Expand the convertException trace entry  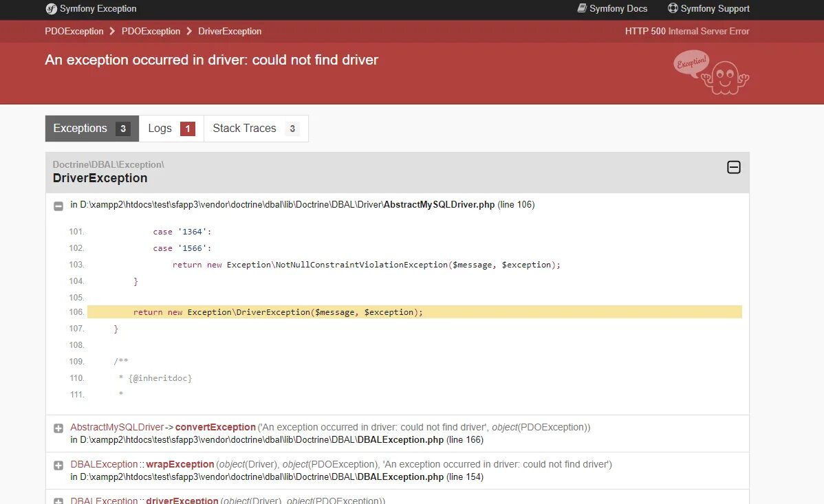[58, 428]
